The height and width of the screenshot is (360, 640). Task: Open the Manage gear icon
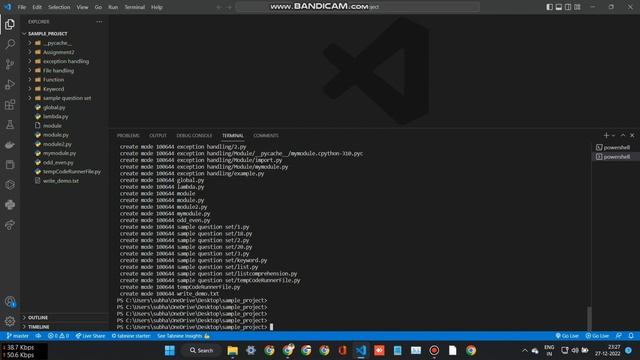pos(10,321)
